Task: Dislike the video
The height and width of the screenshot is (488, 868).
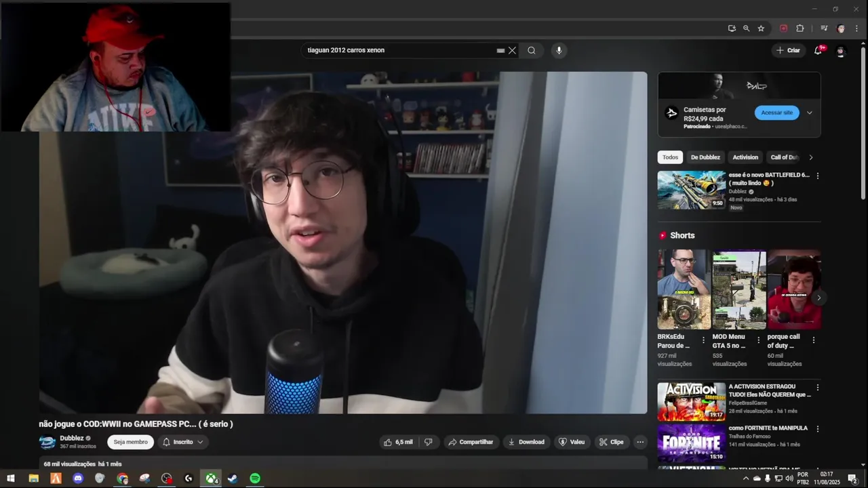Action: pyautogui.click(x=428, y=442)
